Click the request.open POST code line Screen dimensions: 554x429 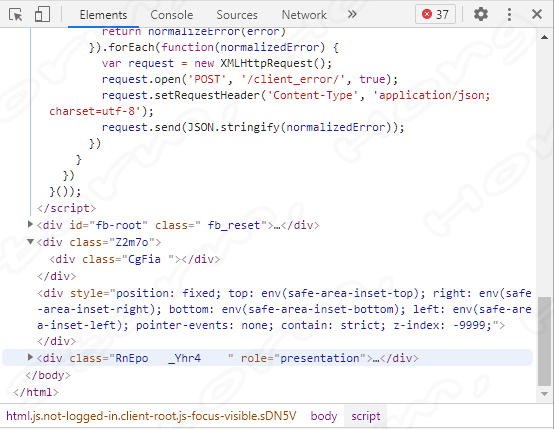(x=250, y=79)
